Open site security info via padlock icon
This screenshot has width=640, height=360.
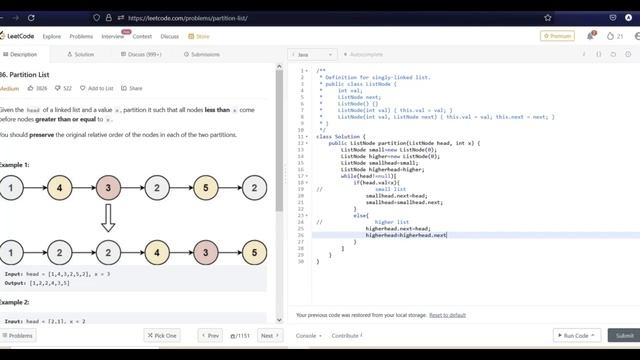tap(109, 18)
